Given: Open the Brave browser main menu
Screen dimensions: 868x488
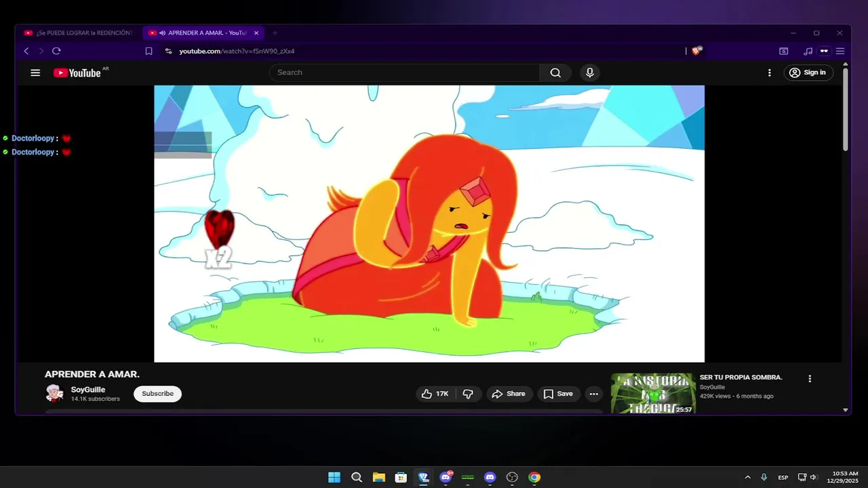Looking at the screenshot, I should [x=840, y=51].
